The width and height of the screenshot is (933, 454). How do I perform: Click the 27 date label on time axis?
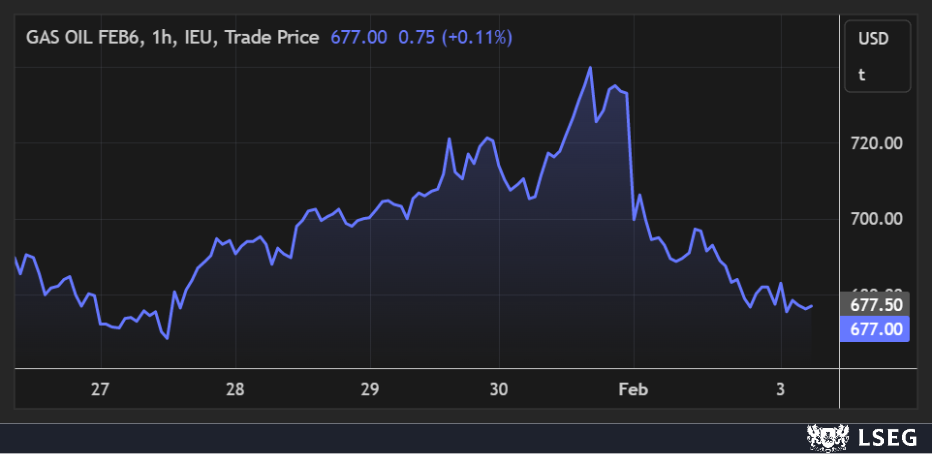coord(99,389)
